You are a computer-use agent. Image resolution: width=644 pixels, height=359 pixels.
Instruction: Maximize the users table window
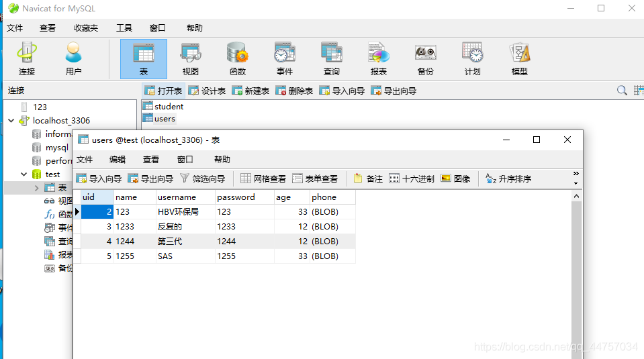(x=537, y=140)
